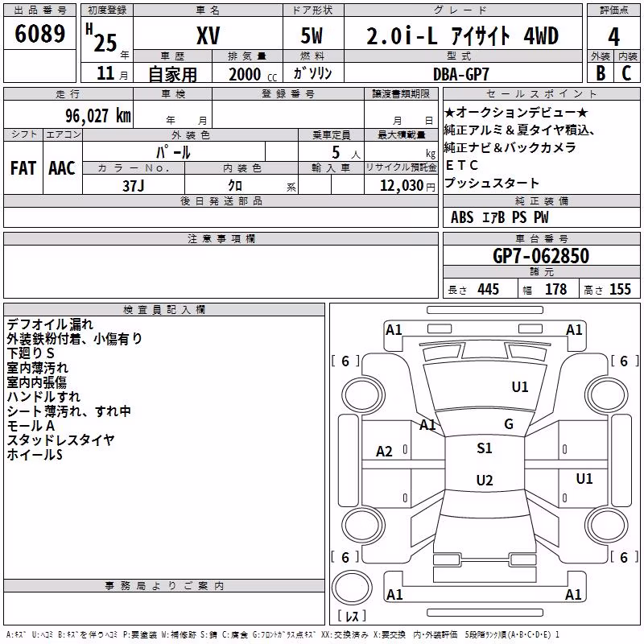The image size is (644, 644).
Task: Select the equipment list ABS エアB PS PW
Action: point(499,217)
